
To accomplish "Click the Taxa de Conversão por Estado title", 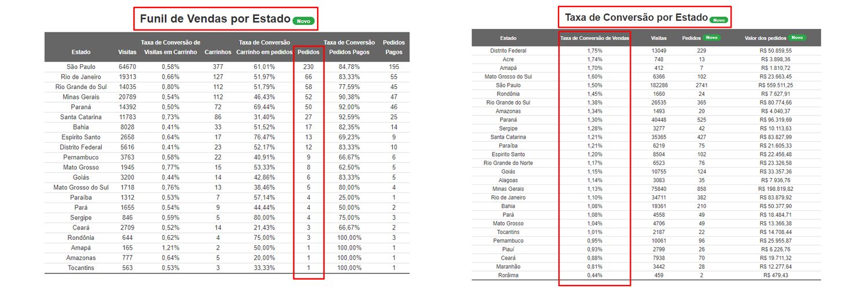I will [x=636, y=18].
